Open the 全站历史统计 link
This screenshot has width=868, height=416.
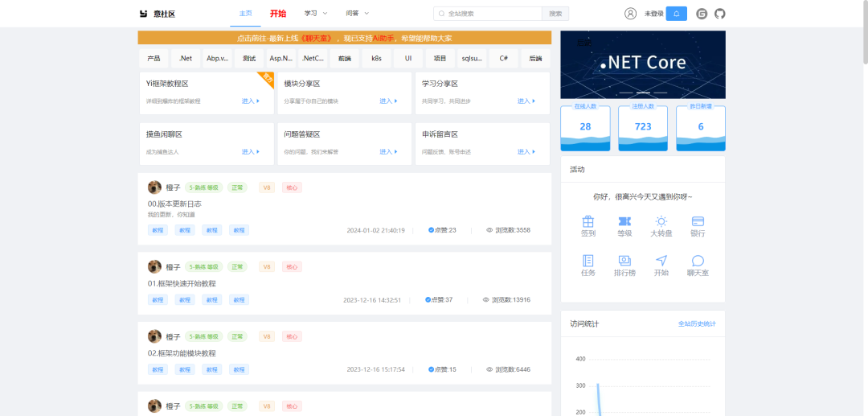[696, 323]
